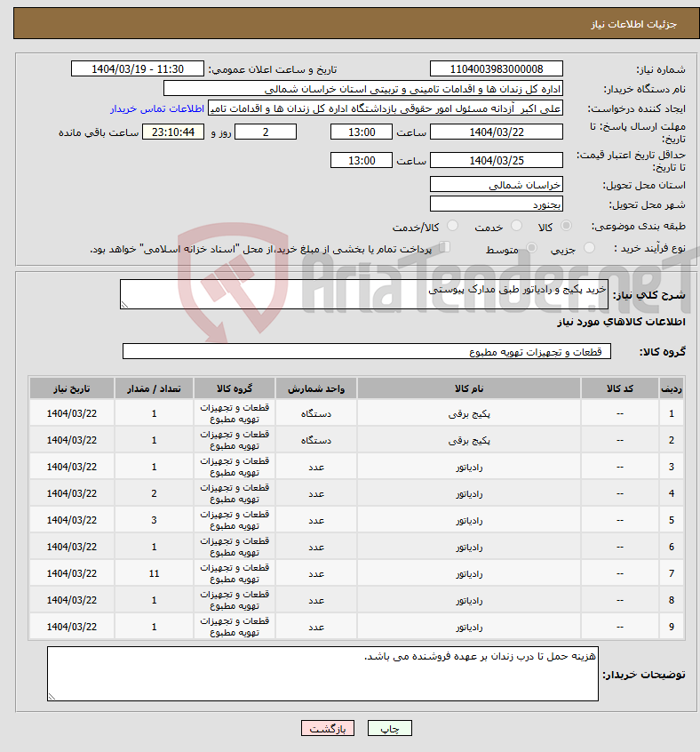Click quantity 3 in row 5

coord(154,520)
